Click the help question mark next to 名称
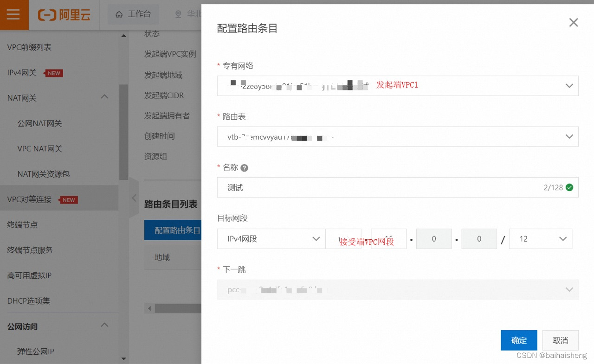The height and width of the screenshot is (364, 594). (x=245, y=167)
